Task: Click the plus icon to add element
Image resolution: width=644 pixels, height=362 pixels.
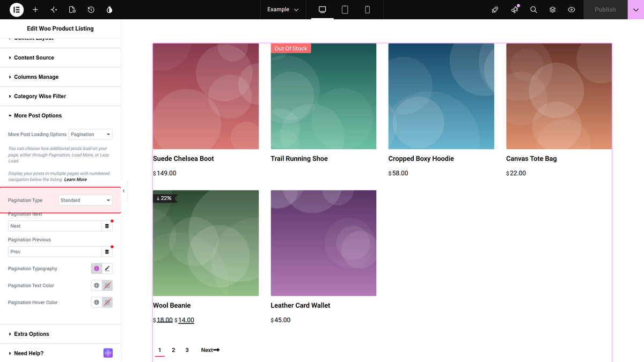Action: point(35,10)
